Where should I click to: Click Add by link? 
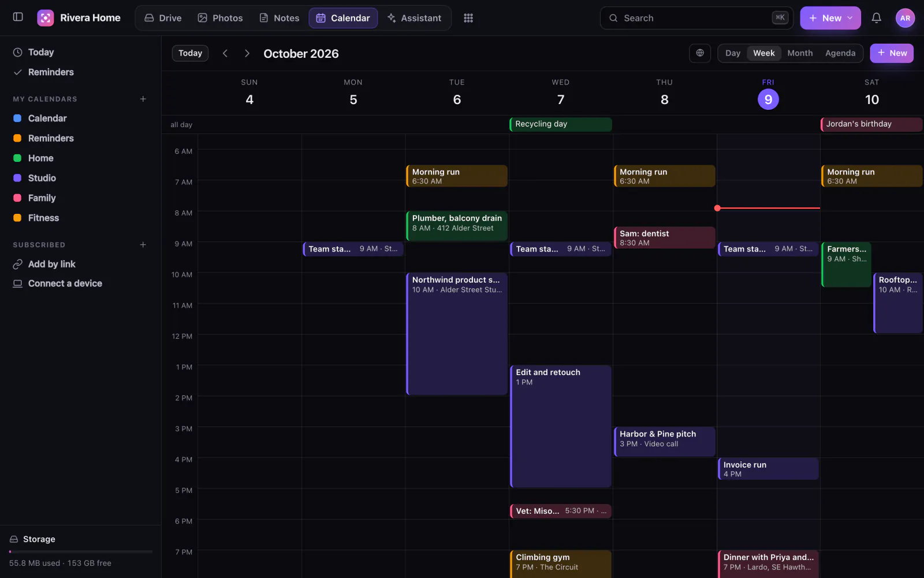click(x=80, y=264)
